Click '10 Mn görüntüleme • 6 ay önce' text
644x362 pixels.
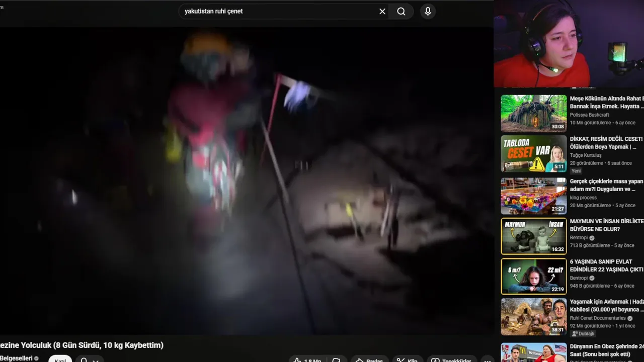click(602, 123)
